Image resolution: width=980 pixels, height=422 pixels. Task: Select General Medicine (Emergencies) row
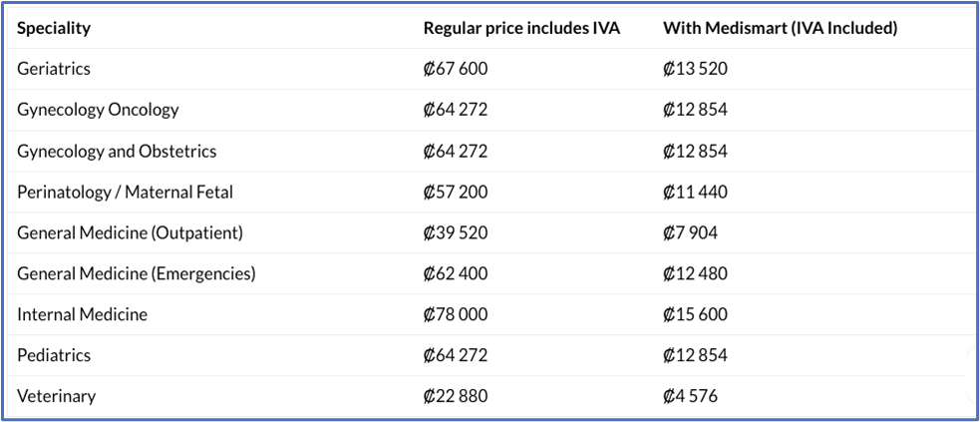[136, 273]
